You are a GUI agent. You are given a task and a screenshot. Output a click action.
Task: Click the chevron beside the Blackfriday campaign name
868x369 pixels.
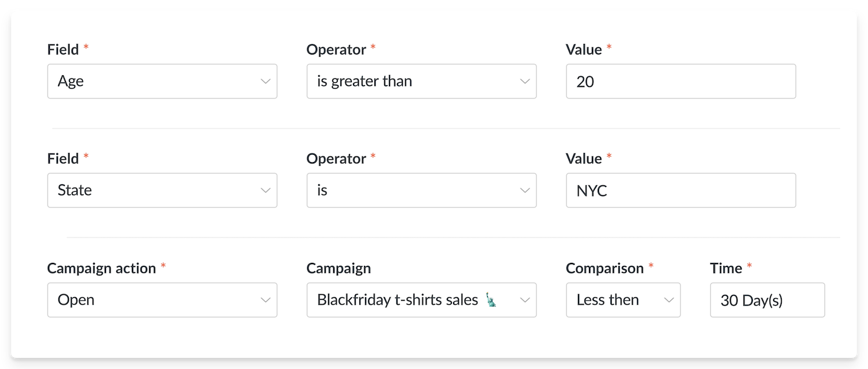(525, 300)
